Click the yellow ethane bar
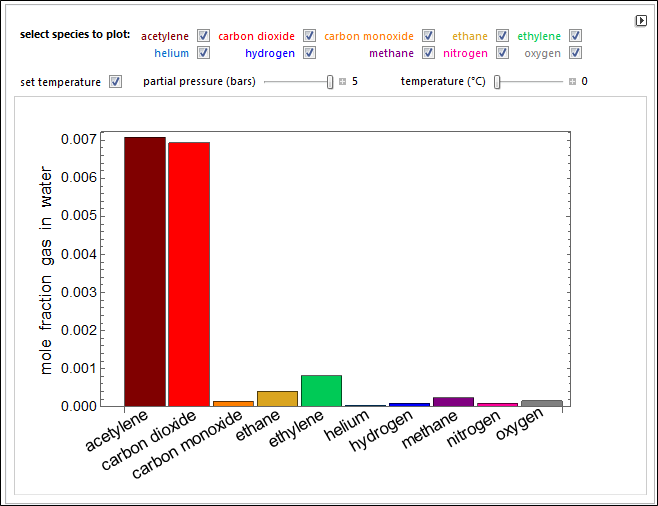 click(277, 398)
